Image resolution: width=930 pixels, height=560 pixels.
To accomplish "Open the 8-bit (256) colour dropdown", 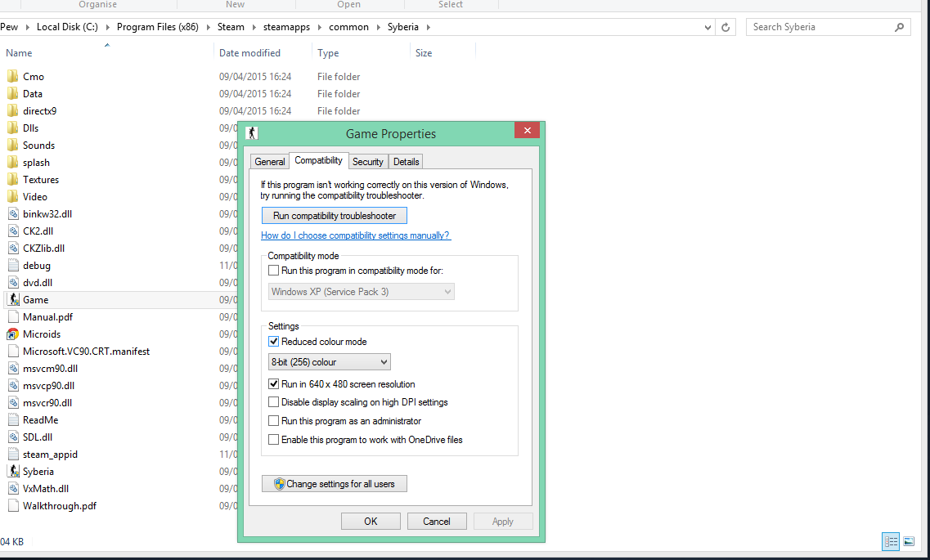I will coord(329,362).
